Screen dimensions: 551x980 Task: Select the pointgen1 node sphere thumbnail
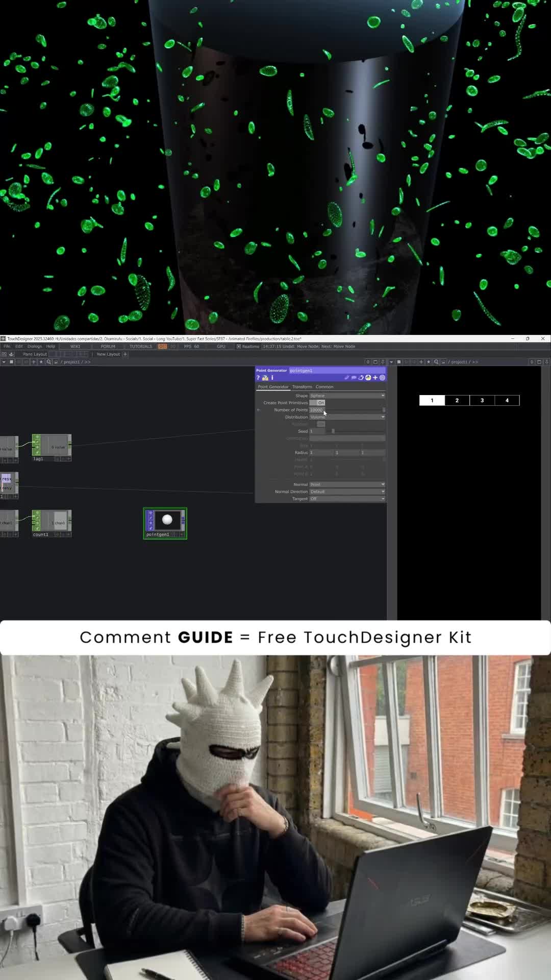pyautogui.click(x=167, y=520)
